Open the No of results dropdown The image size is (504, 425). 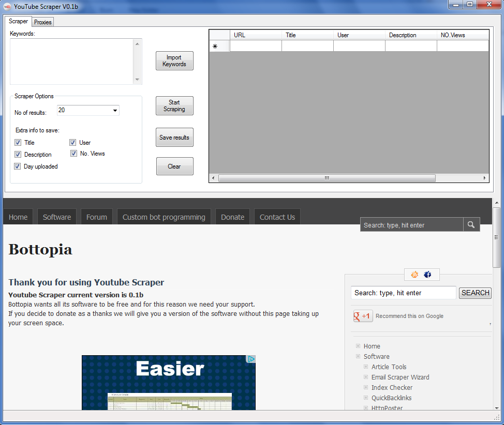(115, 111)
